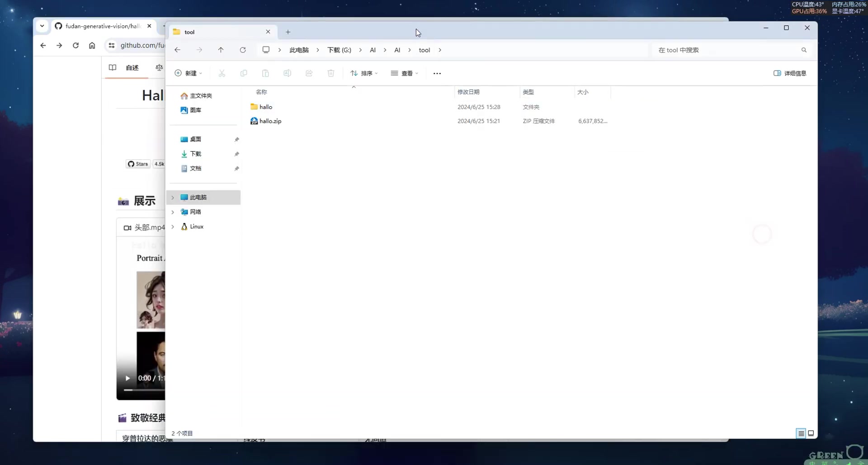Go back in File Explorer navigation
Screen dimensions: 868x465
[x=178, y=50]
